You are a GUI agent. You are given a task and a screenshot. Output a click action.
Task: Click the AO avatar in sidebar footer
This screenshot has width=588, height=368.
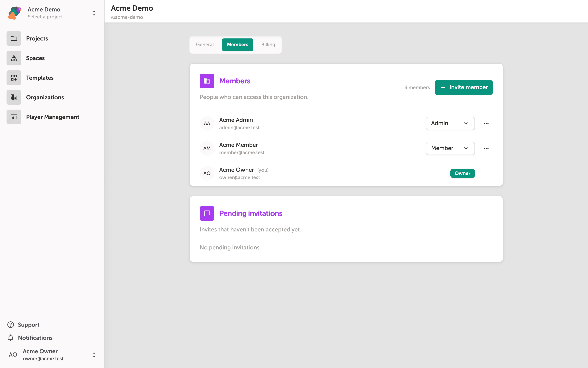(x=13, y=355)
